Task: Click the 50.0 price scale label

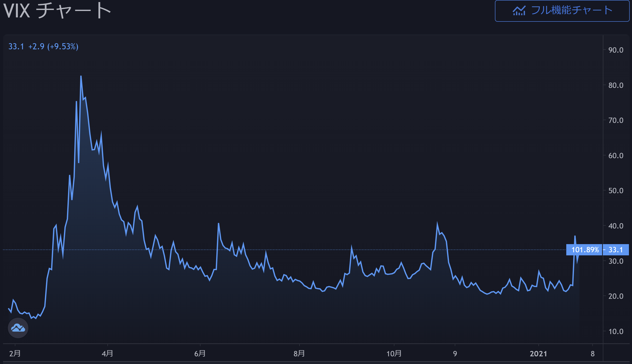Action: click(616, 191)
